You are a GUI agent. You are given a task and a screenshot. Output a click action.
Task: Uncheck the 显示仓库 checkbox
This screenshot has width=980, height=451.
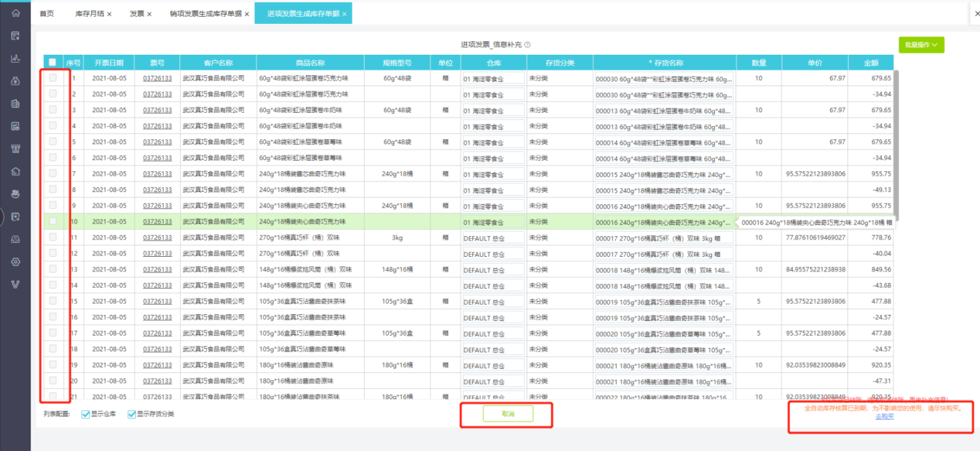point(85,414)
